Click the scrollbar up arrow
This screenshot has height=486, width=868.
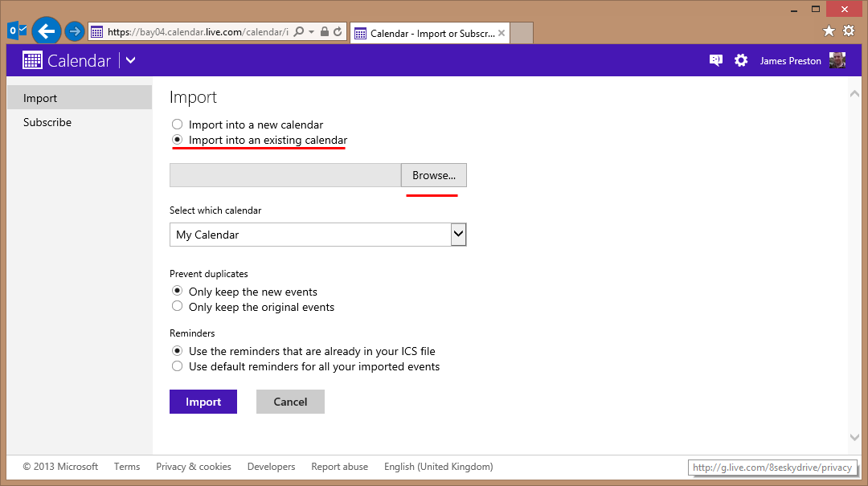(854, 93)
